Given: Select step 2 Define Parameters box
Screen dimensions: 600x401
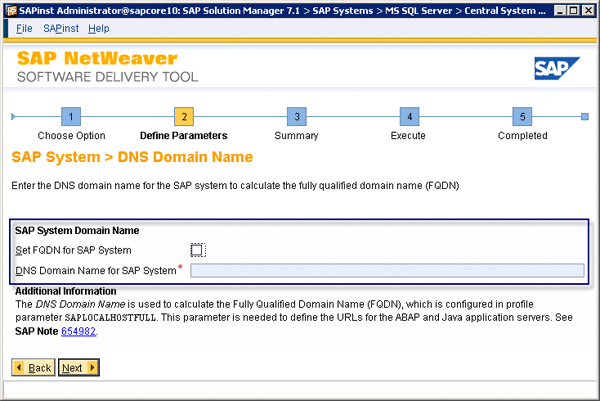Looking at the screenshot, I should pos(183,117).
